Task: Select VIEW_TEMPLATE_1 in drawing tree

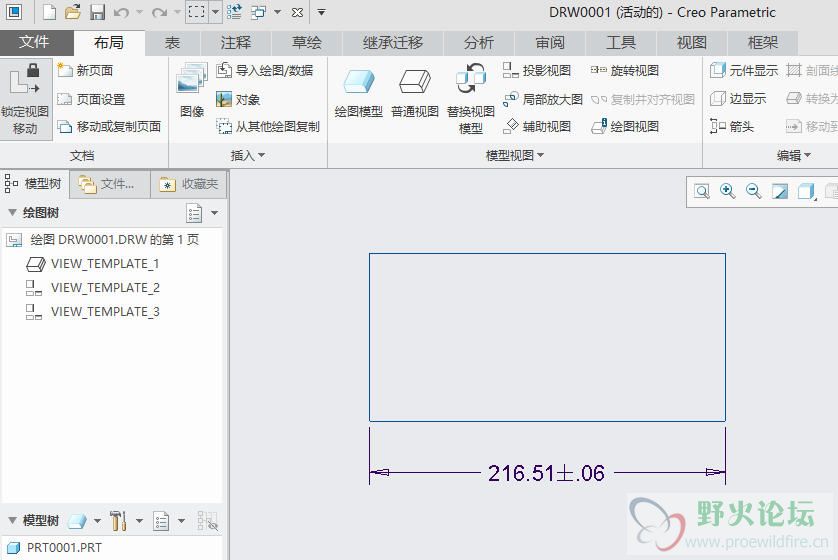Action: pyautogui.click(x=93, y=264)
